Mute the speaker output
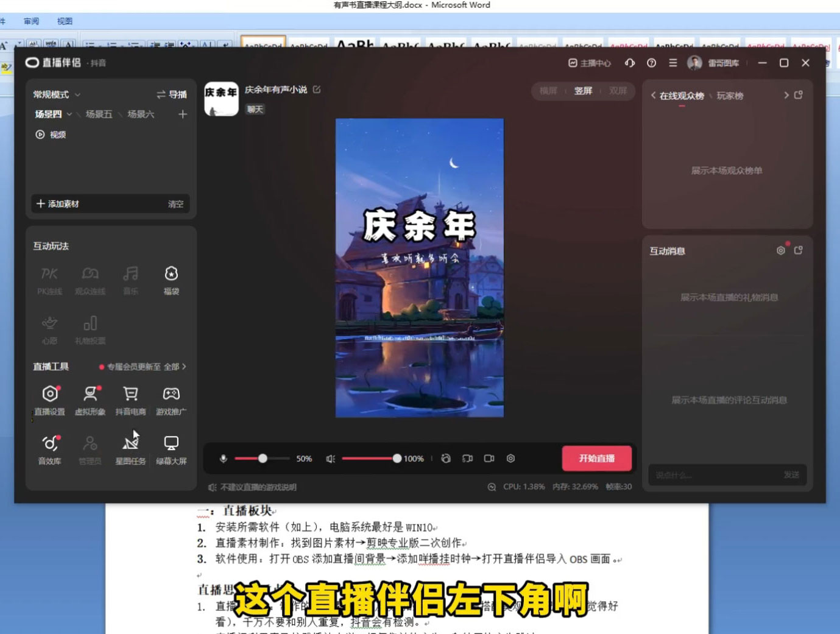 [330, 459]
